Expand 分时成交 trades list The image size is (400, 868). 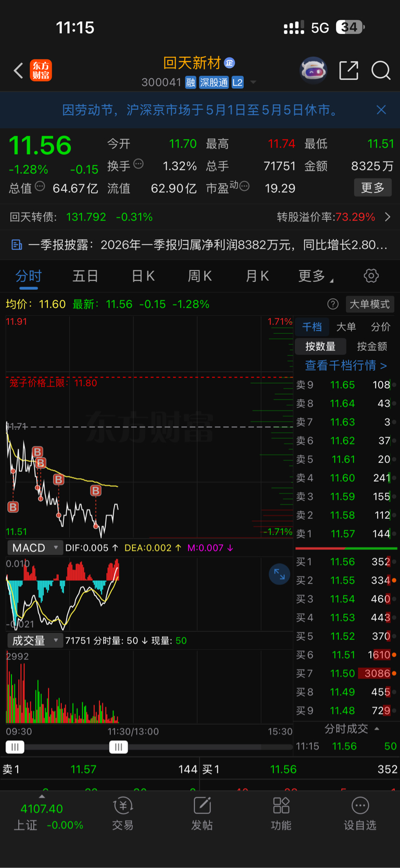(x=352, y=729)
